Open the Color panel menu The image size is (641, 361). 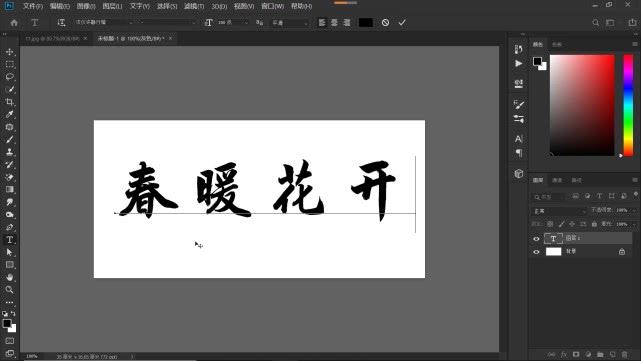(x=635, y=44)
